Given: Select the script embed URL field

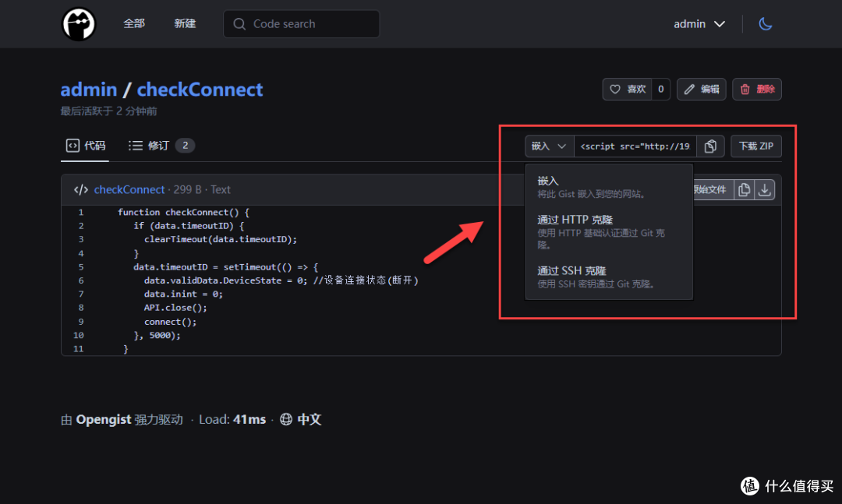Looking at the screenshot, I should [x=635, y=146].
